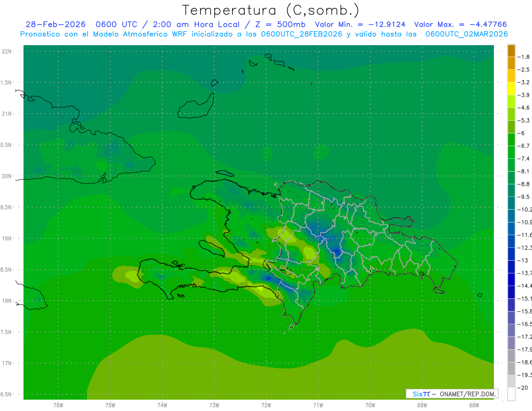532x411 pixels.
Task: Click the "Valor Min. = -12.9124" value
Action: (x=360, y=24)
